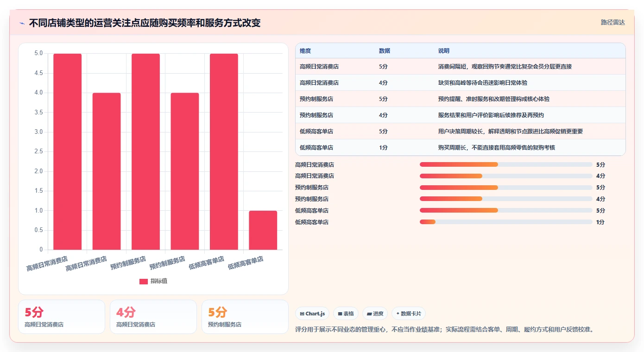The height and width of the screenshot is (352, 644).
Task: Toggle the 指标值 legend swatch in the chart
Action: 144,281
